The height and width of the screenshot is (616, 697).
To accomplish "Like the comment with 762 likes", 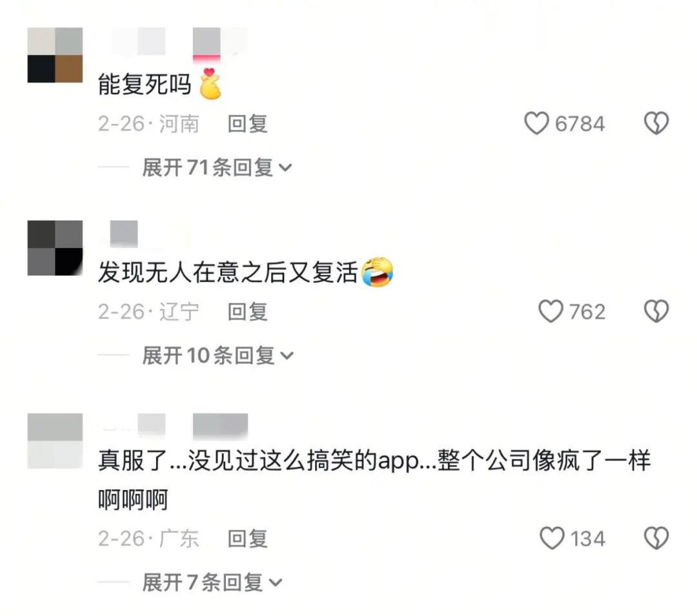I will point(551,311).
